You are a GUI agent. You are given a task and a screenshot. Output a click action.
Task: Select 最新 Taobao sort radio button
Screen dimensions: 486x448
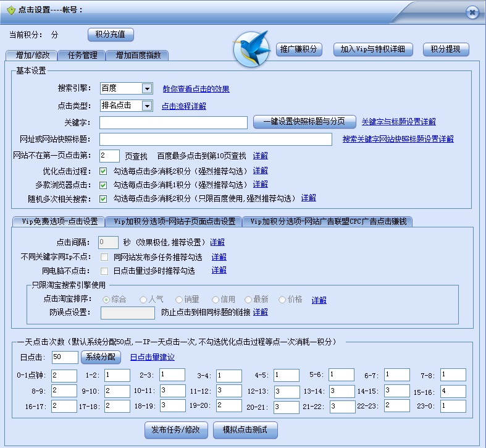(248, 300)
